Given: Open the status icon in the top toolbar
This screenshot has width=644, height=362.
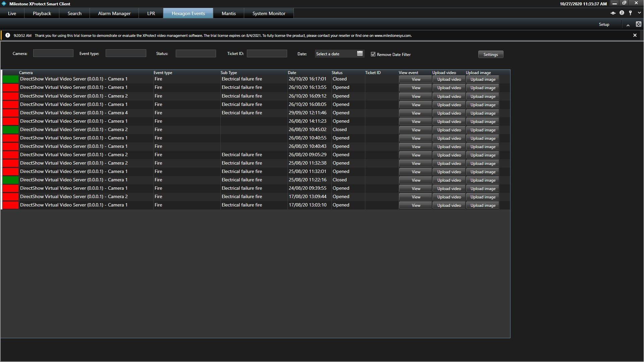Looking at the screenshot, I should [x=613, y=13].
